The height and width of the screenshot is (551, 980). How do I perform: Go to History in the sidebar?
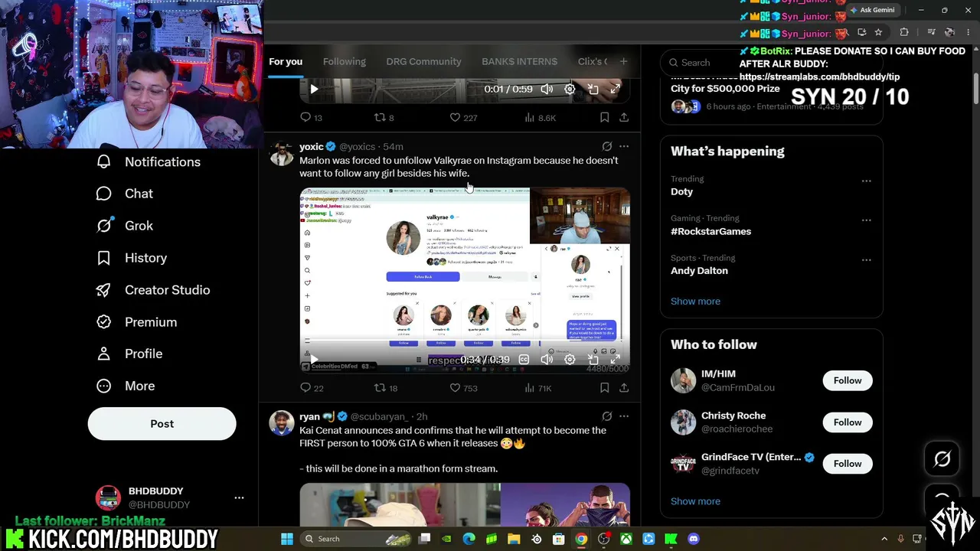tap(131, 258)
